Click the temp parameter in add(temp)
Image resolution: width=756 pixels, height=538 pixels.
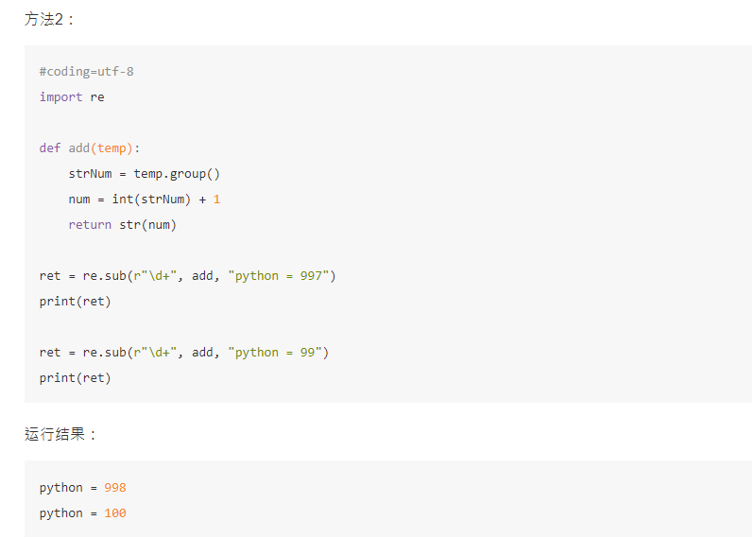pyautogui.click(x=112, y=148)
